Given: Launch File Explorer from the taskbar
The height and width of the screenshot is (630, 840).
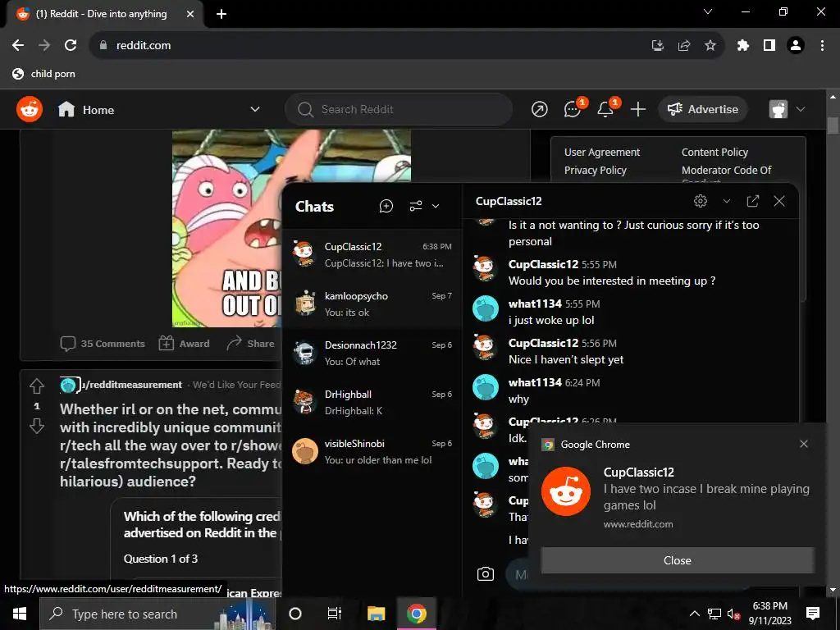Looking at the screenshot, I should (x=376, y=614).
